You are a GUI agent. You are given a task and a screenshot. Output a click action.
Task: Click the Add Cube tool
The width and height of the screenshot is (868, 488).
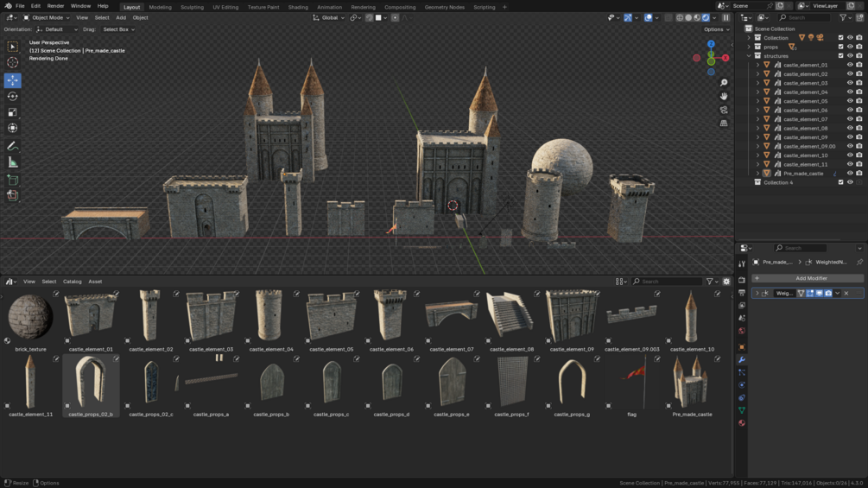pyautogui.click(x=12, y=180)
